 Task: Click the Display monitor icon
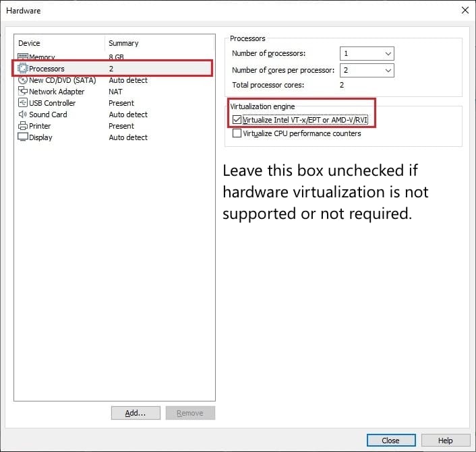[23, 137]
